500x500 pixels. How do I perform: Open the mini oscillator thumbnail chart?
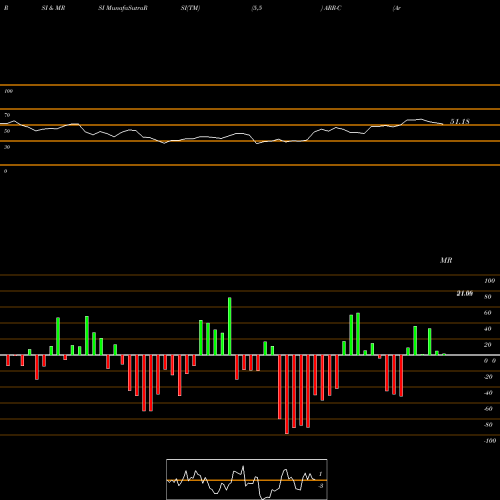(247, 479)
